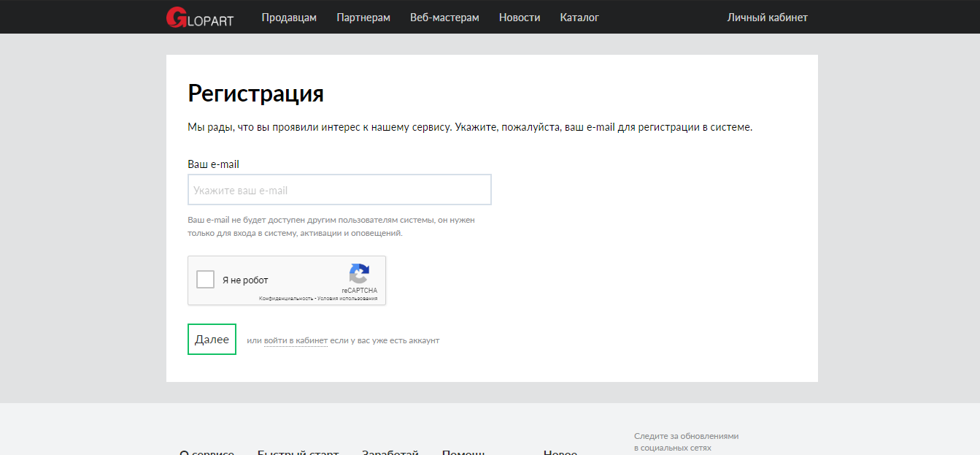This screenshot has height=455, width=980.
Task: Click the reCAPTCHA logo icon
Action: [x=359, y=275]
